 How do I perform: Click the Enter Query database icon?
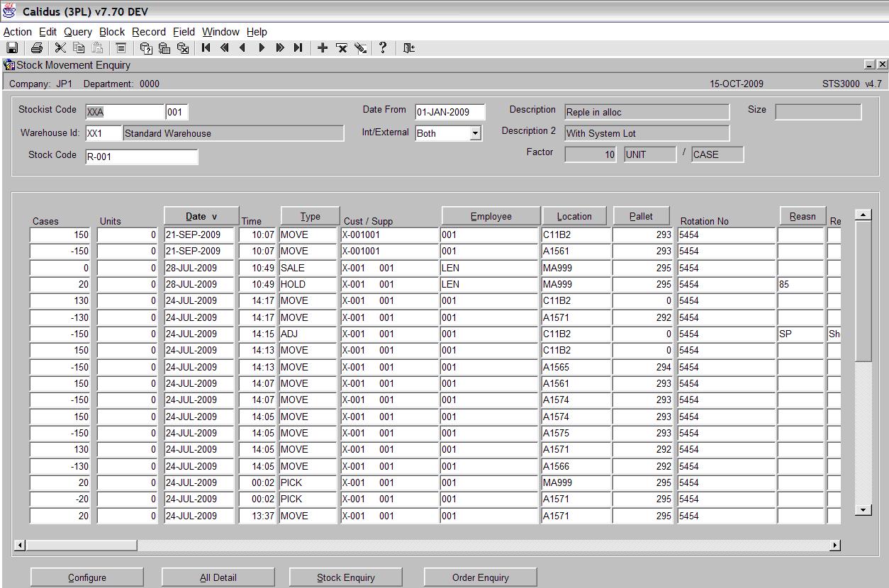[x=146, y=48]
